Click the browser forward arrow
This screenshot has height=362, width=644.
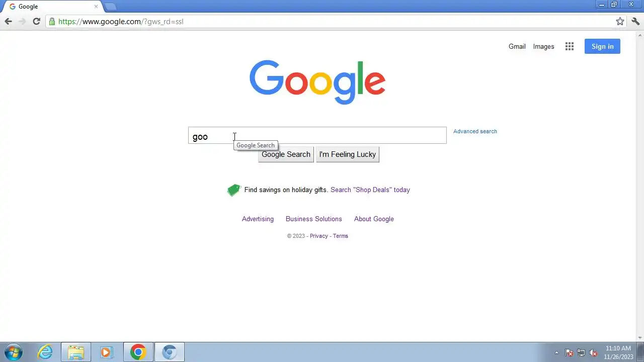point(22,21)
